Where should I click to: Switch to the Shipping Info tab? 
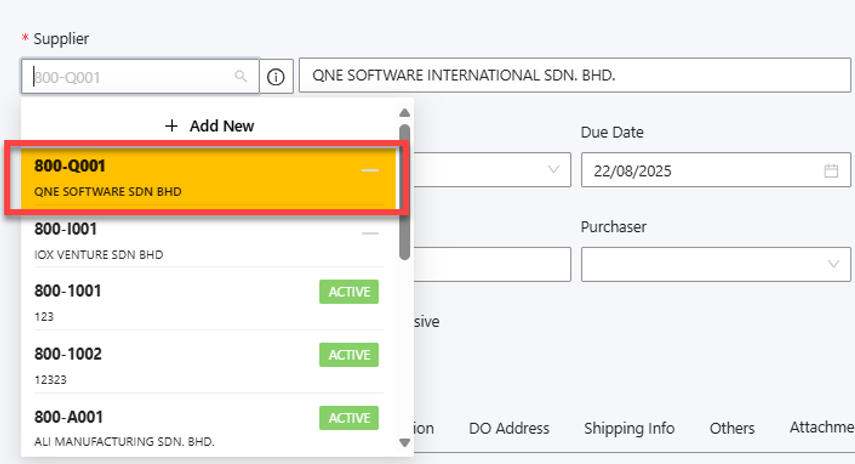coord(629,429)
